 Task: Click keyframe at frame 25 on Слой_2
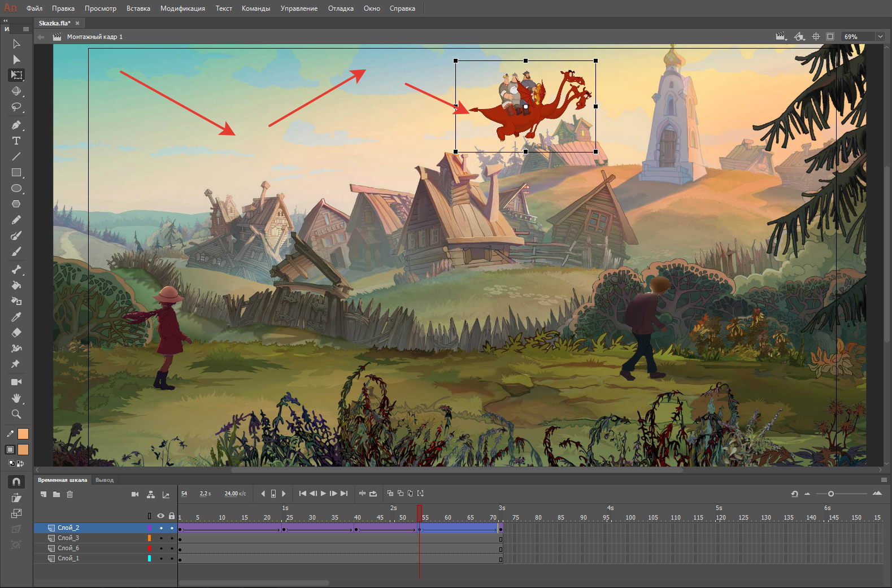(x=284, y=530)
